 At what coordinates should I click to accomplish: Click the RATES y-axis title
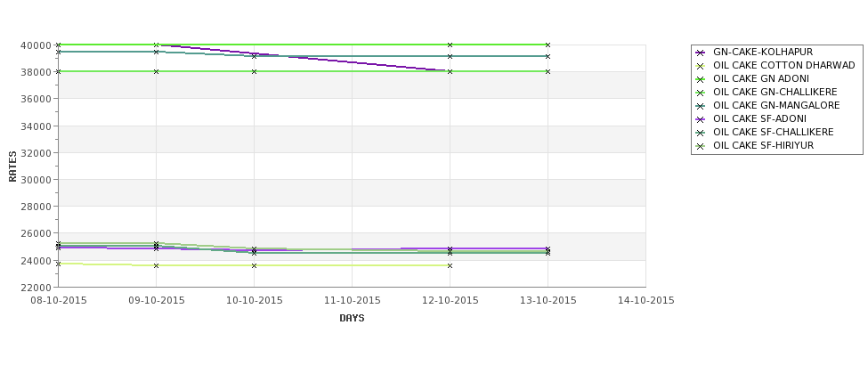pyautogui.click(x=12, y=167)
